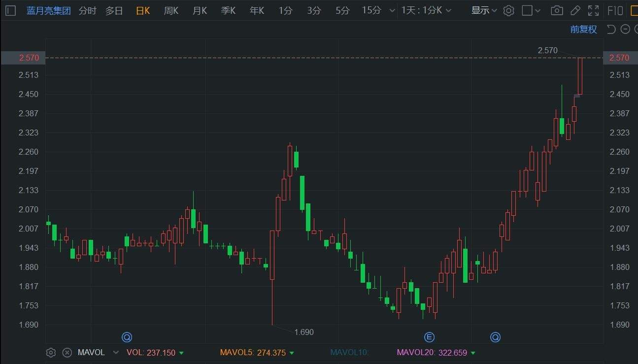Click 1.943 on the left price axis
The width and height of the screenshot is (638, 364).
pyautogui.click(x=29, y=248)
